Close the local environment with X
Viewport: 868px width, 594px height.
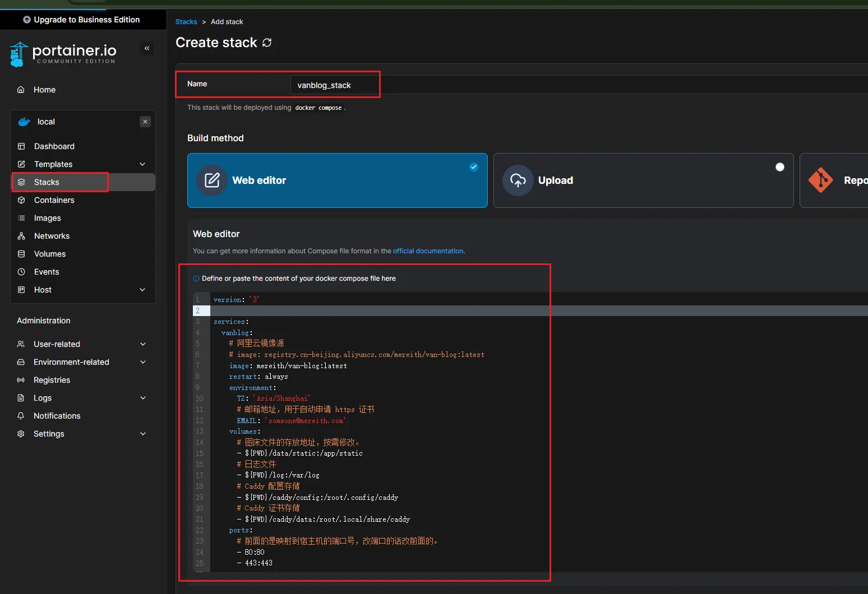(145, 122)
